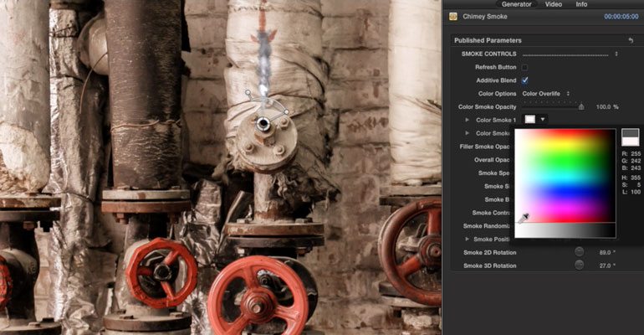Click the current-color preview swatch beside spectrum
The image size is (644, 335).
(630, 137)
